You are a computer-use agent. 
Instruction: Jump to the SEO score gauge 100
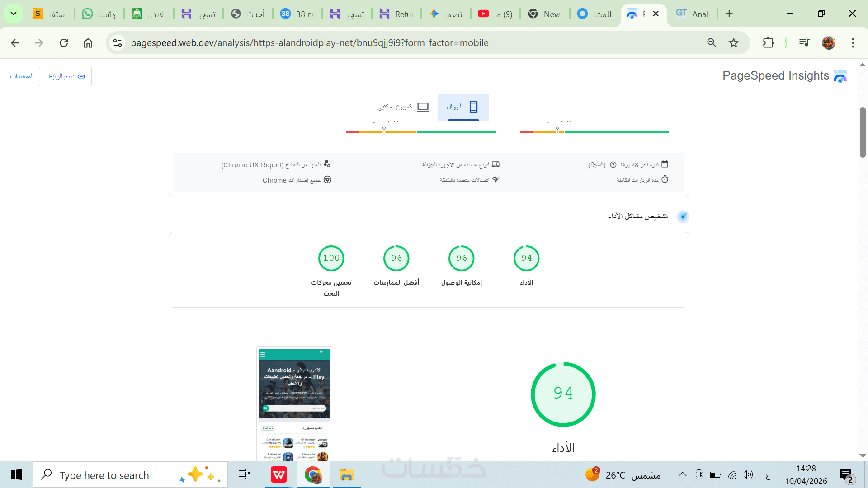click(x=331, y=258)
